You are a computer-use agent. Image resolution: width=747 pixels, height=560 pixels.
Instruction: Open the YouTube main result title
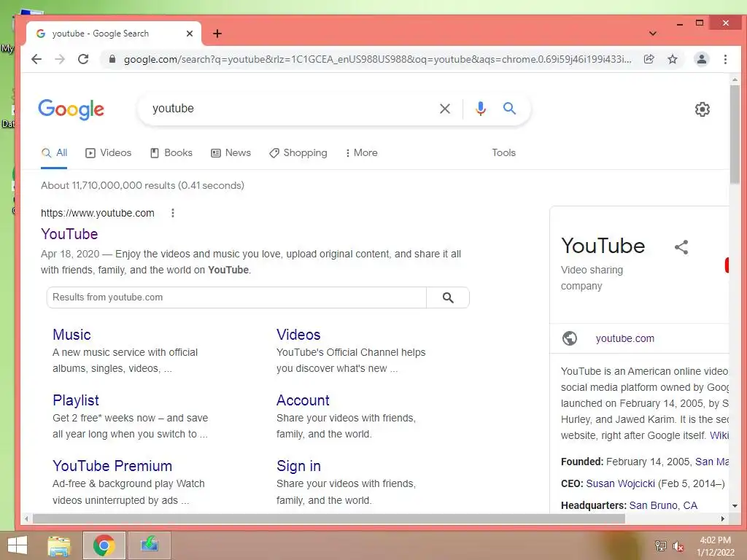pos(69,234)
